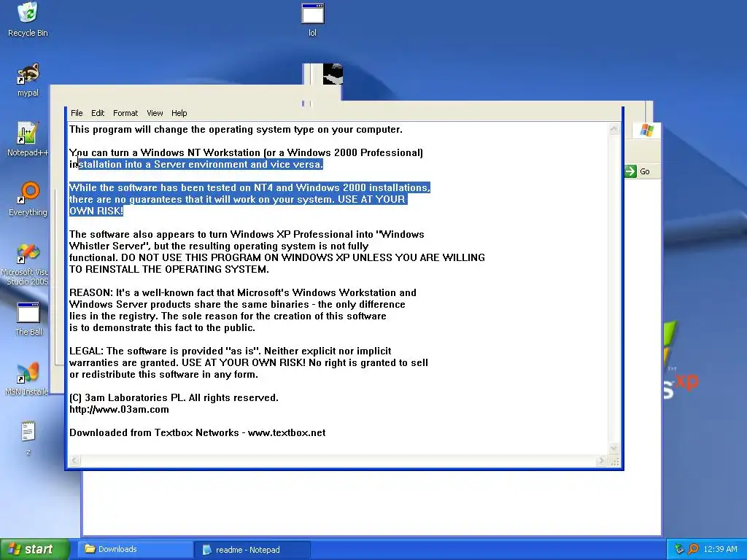Click Notepad's vertical scrollbar down arrow
The height and width of the screenshot is (560, 747).
(x=614, y=448)
